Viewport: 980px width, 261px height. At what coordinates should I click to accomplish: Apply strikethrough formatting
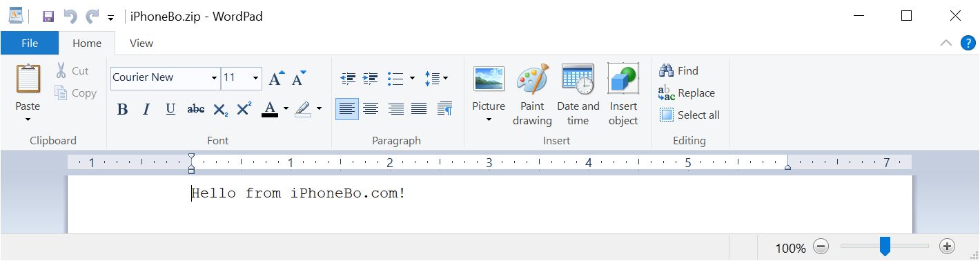pyautogui.click(x=196, y=109)
